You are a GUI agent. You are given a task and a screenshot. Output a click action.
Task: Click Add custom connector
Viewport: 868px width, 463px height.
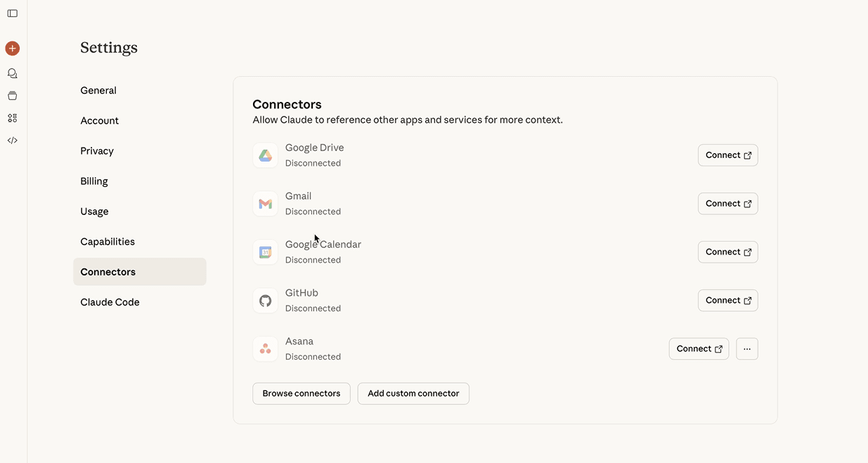point(413,393)
